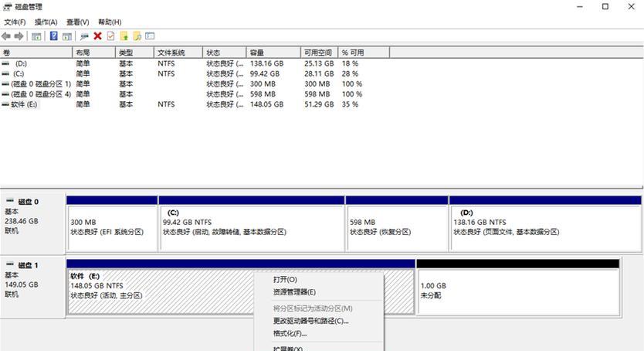Click the greyed 将分区标记为活动分区(M) entry
The height and width of the screenshot is (351, 644).
click(313, 308)
